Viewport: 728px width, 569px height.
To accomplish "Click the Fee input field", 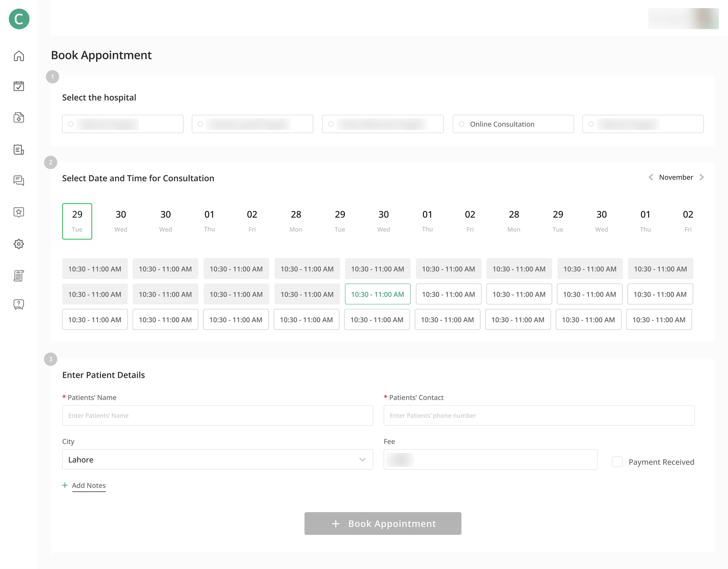I will 490,460.
